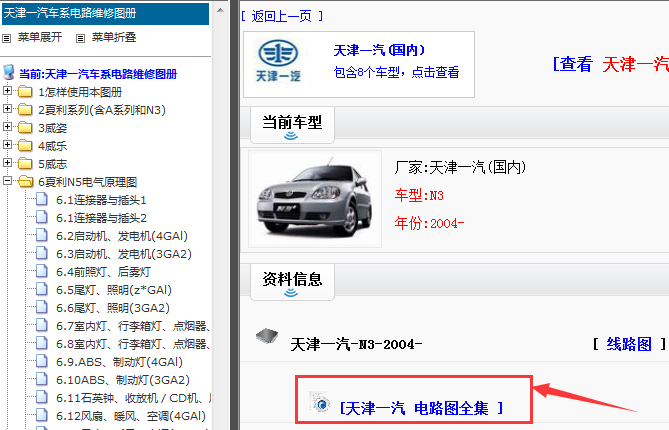The width and height of the screenshot is (669, 430).
Task: Open tree item 6.5尾灯、照明(z*GAI)
Action: pyautogui.click(x=114, y=290)
